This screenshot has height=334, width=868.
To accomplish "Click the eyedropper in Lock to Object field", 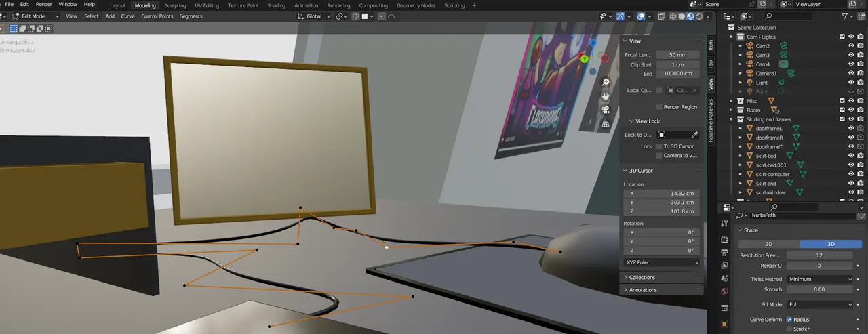I will [x=694, y=135].
